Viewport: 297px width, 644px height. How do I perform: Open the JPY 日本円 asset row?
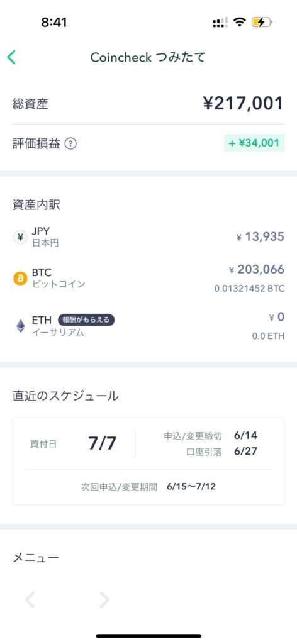click(x=148, y=237)
